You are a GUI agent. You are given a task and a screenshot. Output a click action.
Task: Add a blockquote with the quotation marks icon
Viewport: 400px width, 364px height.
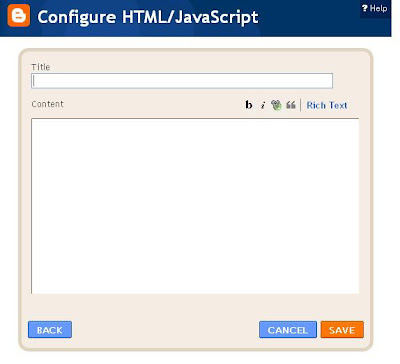coord(291,105)
